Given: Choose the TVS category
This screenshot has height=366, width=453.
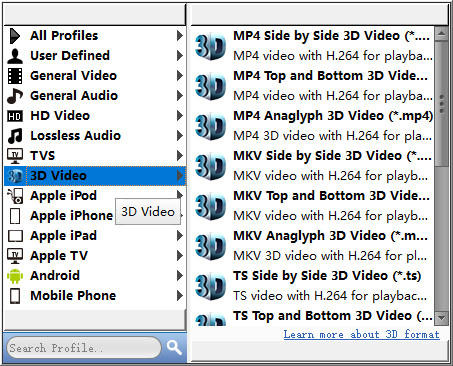Looking at the screenshot, I should pyautogui.click(x=95, y=156).
